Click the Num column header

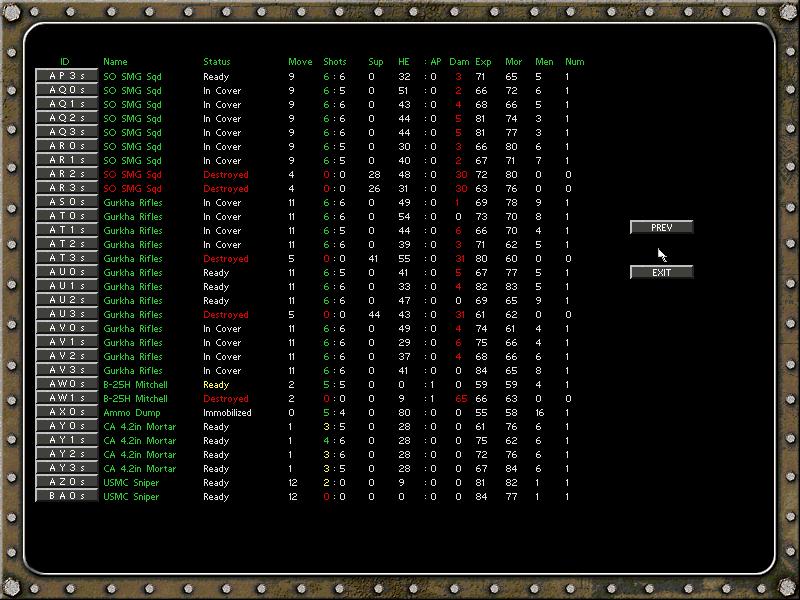tap(574, 62)
